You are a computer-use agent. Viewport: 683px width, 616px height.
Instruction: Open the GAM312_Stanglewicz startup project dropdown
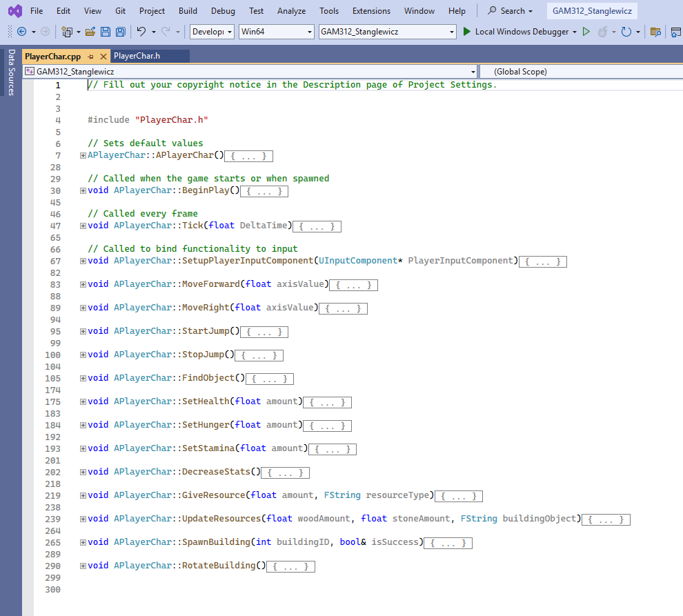[x=388, y=31]
